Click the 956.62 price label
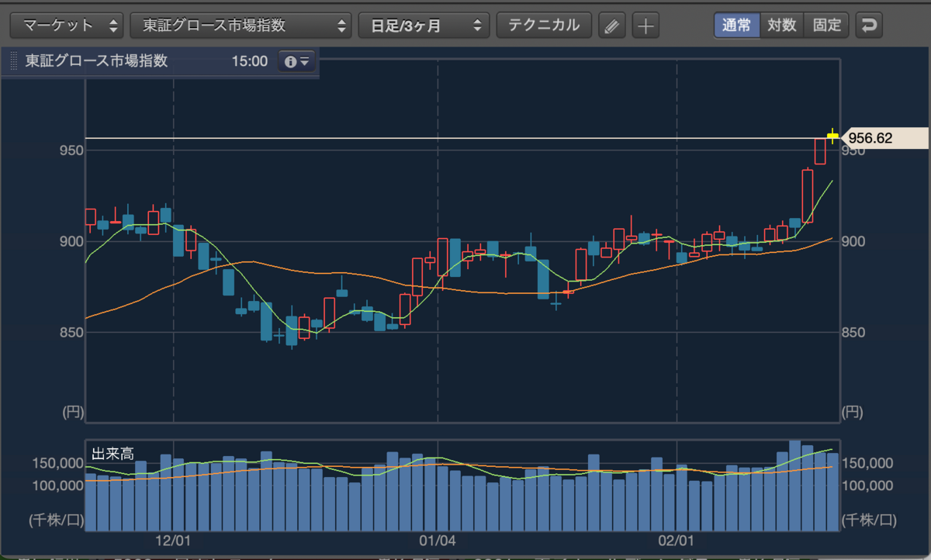Image resolution: width=931 pixels, height=560 pixels. (x=885, y=138)
